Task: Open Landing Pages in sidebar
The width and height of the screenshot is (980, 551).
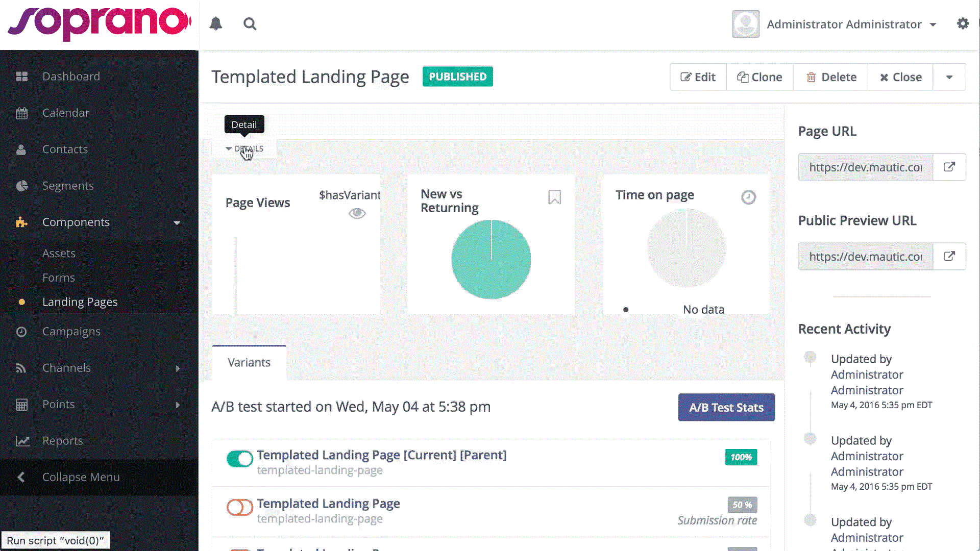Action: click(80, 302)
